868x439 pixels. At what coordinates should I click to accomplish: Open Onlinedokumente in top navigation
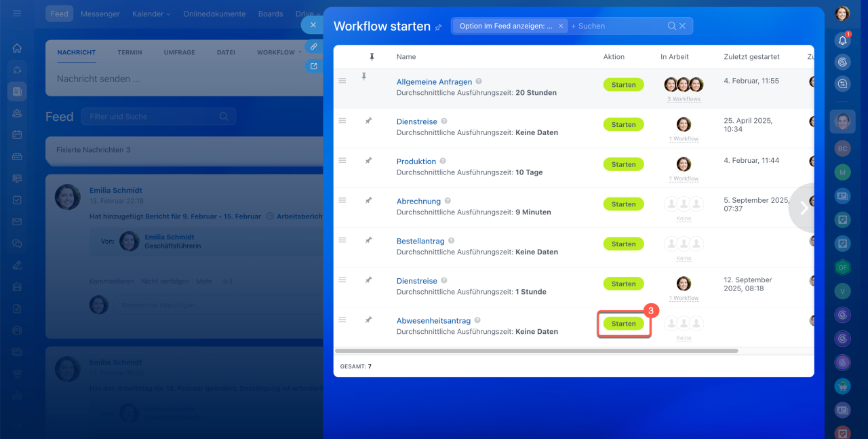[216, 14]
